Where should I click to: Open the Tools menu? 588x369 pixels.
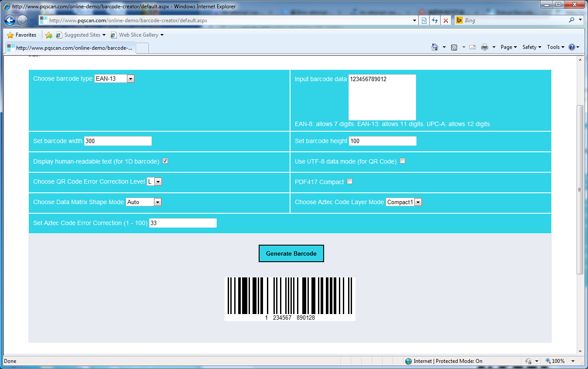[556, 47]
